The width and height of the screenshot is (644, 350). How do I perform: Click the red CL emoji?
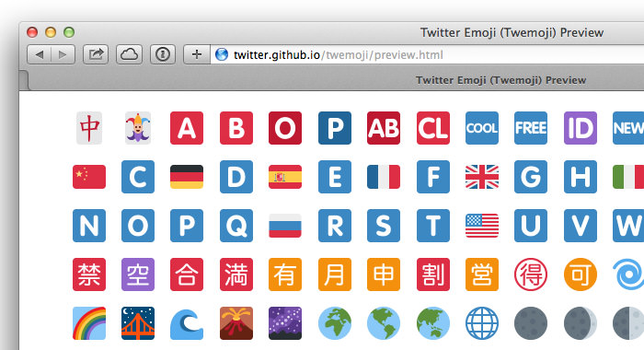click(x=433, y=128)
